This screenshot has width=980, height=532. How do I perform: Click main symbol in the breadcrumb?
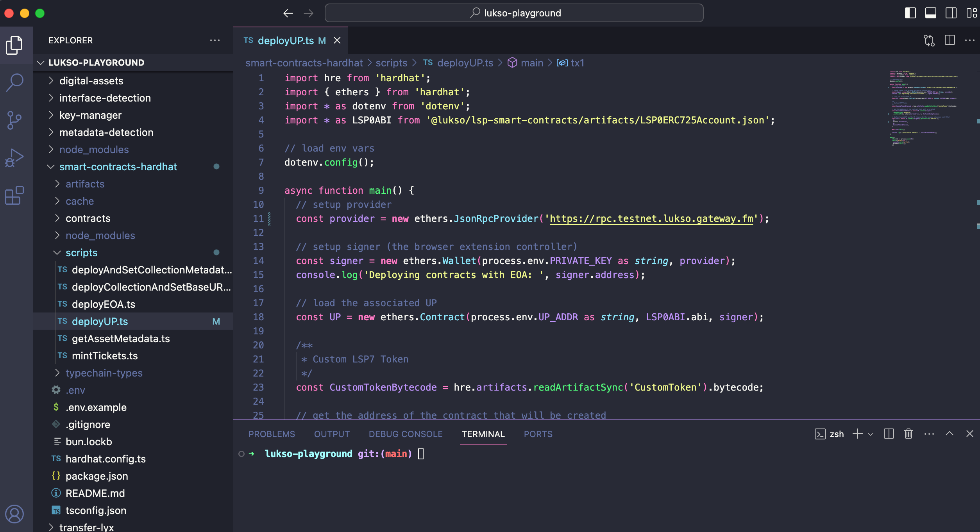click(x=526, y=63)
